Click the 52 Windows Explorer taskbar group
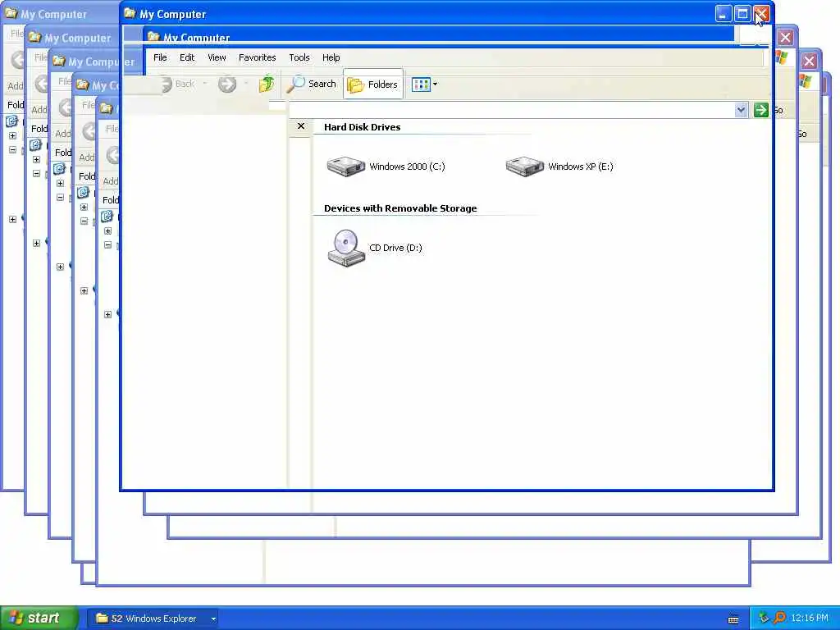Screen dimensions: 840x630 click(x=153, y=619)
